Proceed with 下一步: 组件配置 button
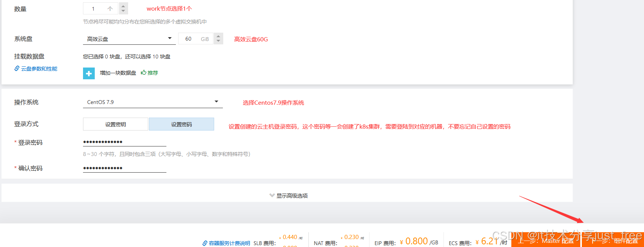 pos(613,241)
